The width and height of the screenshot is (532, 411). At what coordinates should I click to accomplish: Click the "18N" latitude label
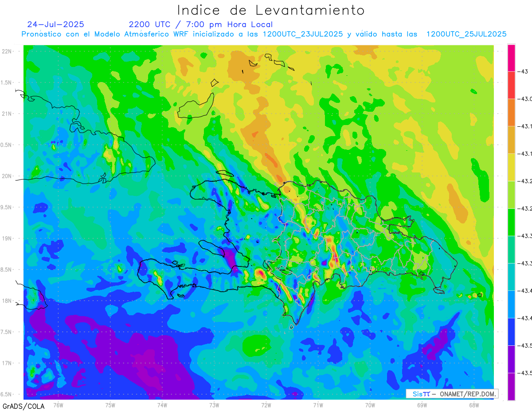click(8, 301)
